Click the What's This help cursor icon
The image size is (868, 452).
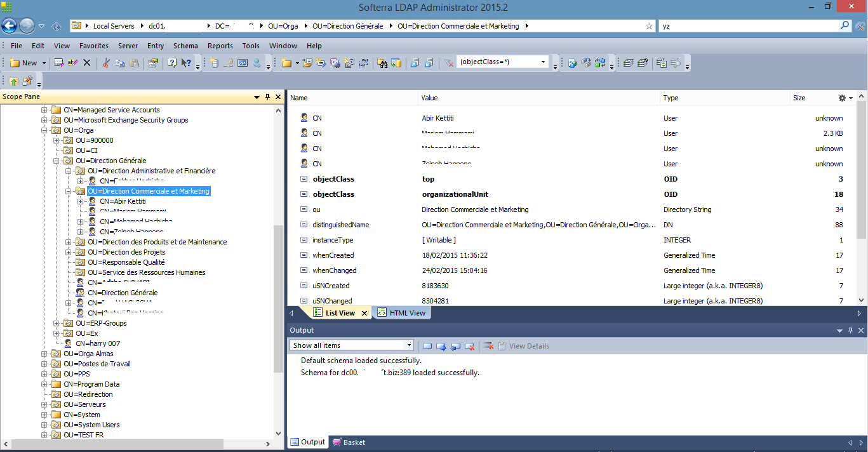[x=186, y=63]
